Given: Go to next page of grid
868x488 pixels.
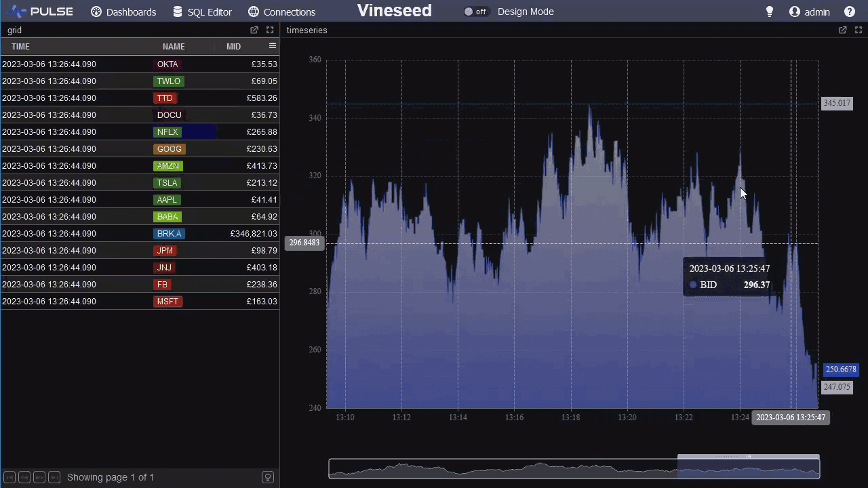Looking at the screenshot, I should (x=39, y=477).
